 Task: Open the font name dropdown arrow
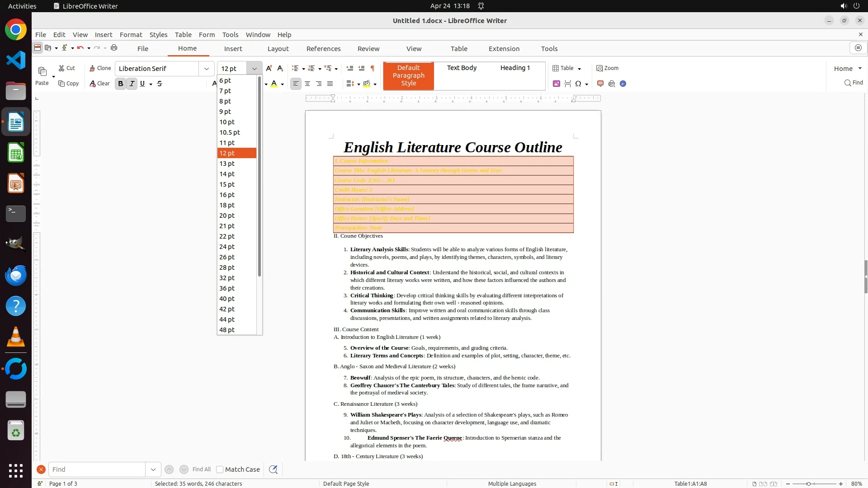(x=207, y=69)
